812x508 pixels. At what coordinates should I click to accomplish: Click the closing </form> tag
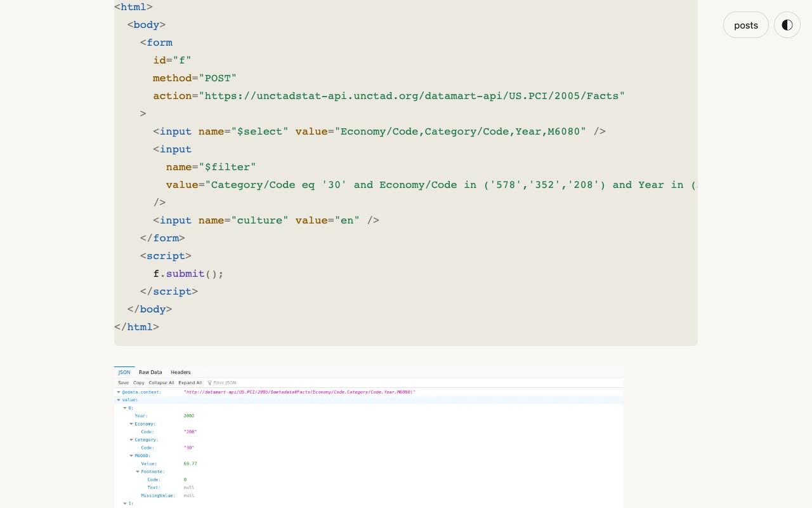point(162,238)
